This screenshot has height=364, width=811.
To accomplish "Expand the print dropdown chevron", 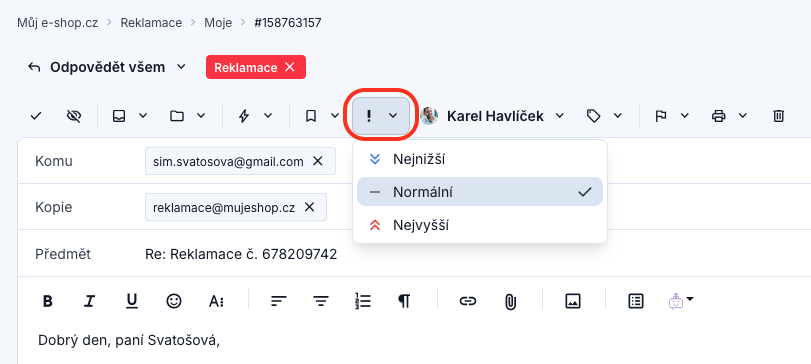I will [743, 116].
